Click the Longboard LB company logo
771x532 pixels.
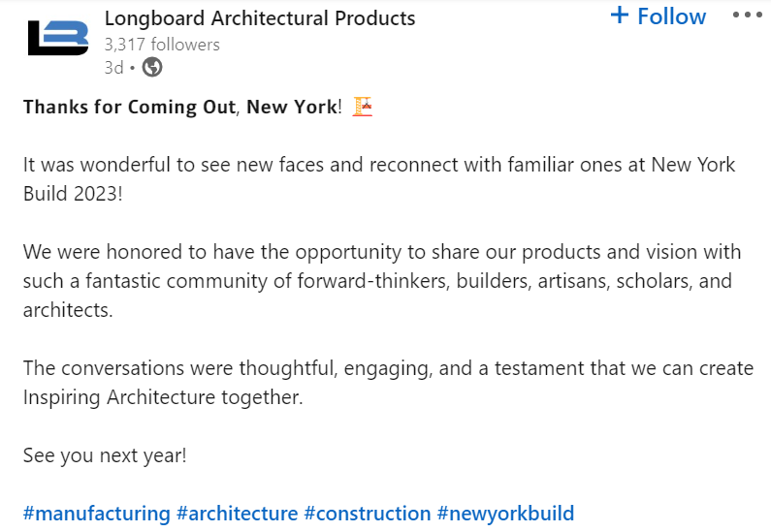[x=58, y=38]
